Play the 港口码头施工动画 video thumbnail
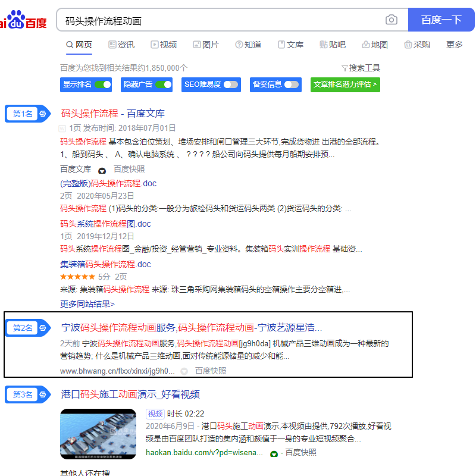 98,434
